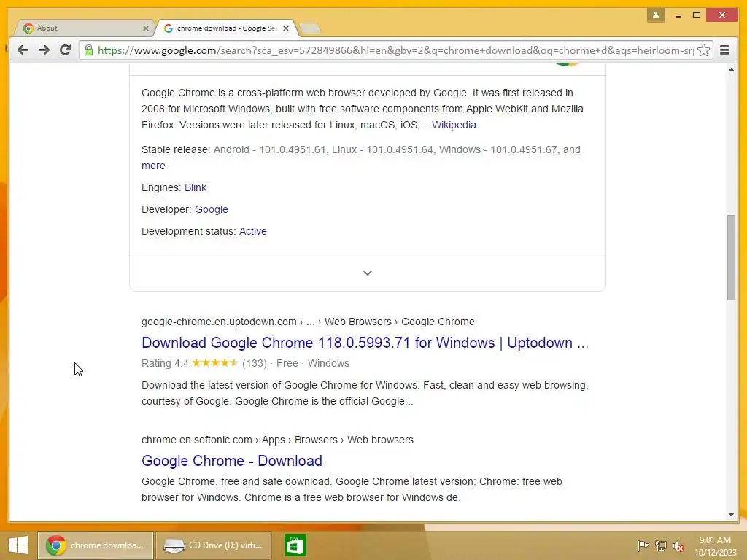This screenshot has height=560, width=747.
Task: Go forward with the forward arrow
Action: 44,50
